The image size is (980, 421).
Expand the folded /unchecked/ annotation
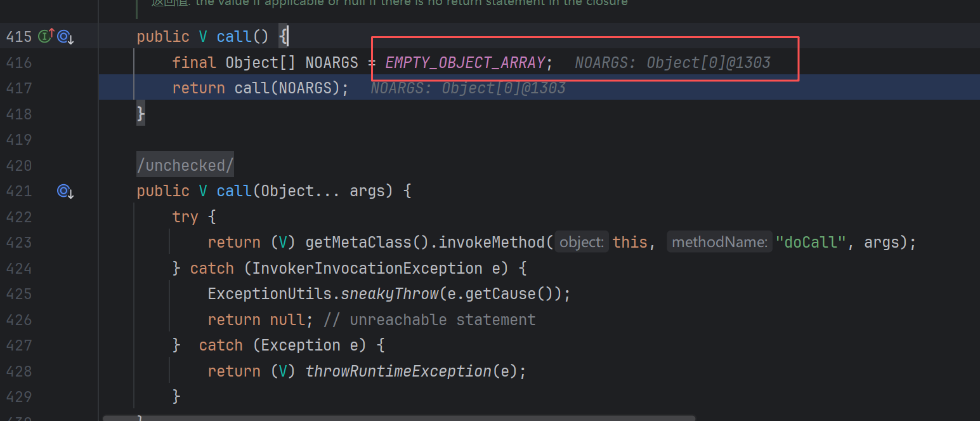click(x=185, y=166)
